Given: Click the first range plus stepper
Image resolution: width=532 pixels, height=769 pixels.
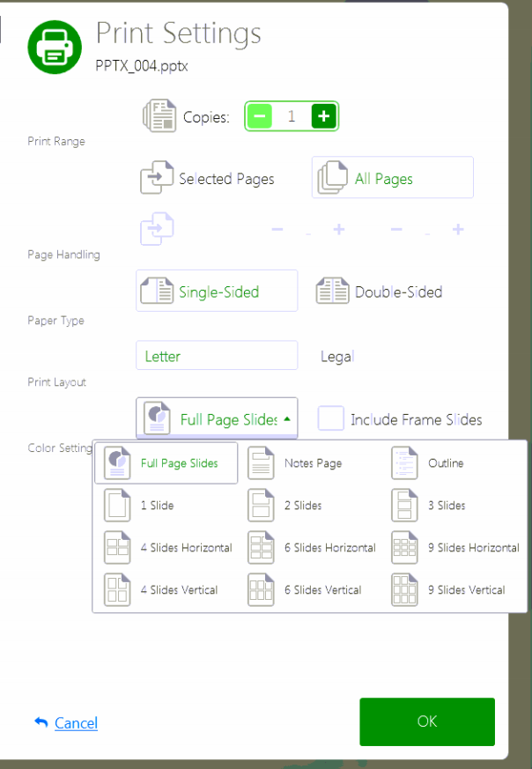Looking at the screenshot, I should click(339, 229).
